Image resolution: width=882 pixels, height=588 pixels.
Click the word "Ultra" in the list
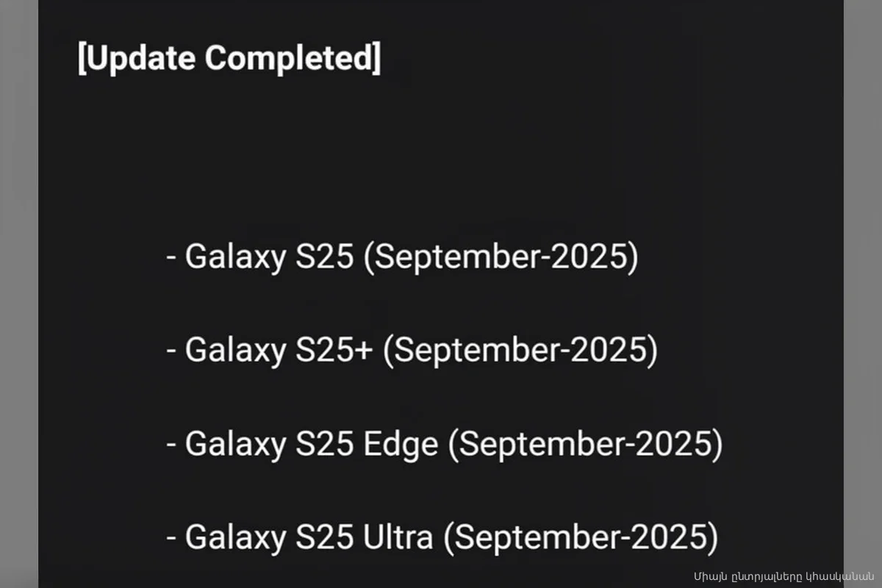point(398,537)
